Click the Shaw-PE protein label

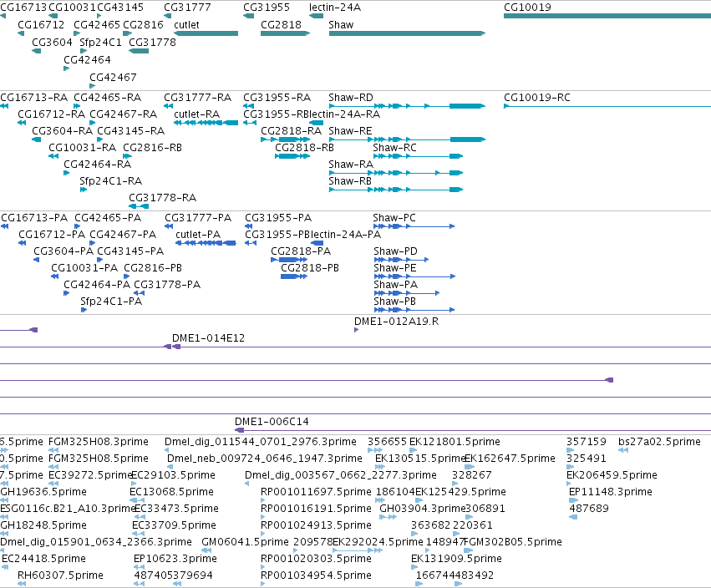tap(395, 268)
